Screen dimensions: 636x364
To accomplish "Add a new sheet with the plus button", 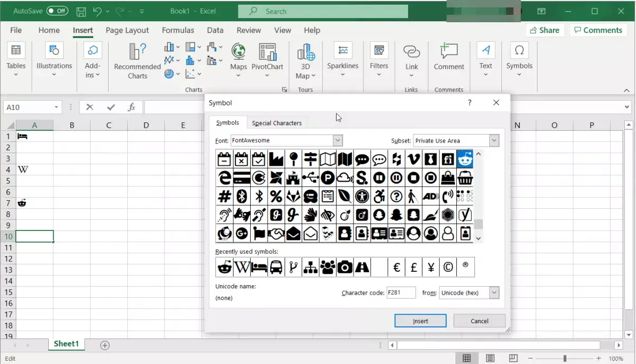I will point(105,345).
